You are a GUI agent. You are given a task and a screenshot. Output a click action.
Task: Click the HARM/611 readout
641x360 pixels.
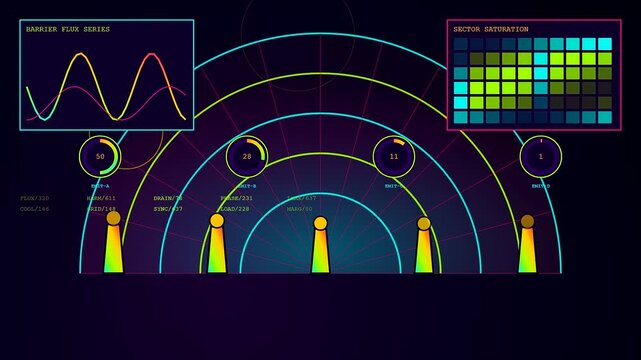pyautogui.click(x=101, y=198)
